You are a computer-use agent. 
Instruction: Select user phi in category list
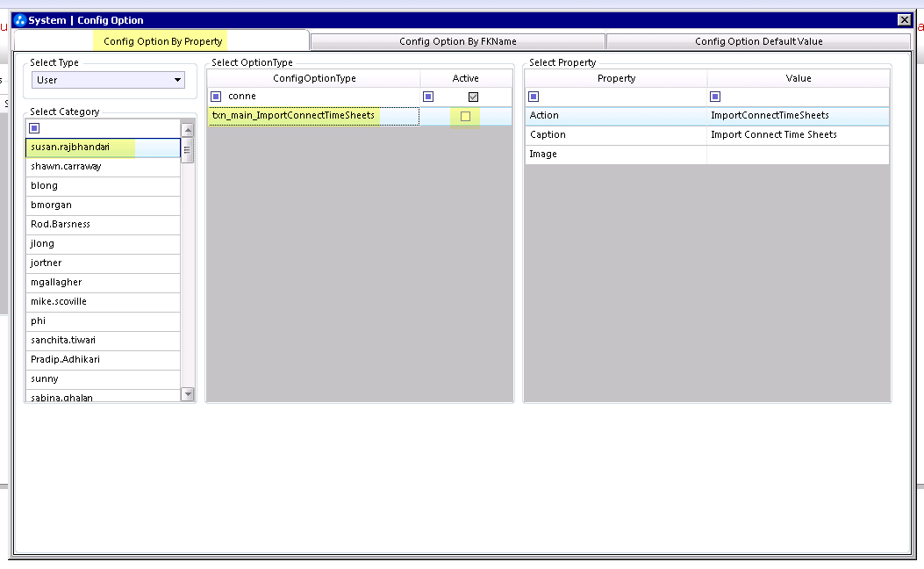coord(104,321)
